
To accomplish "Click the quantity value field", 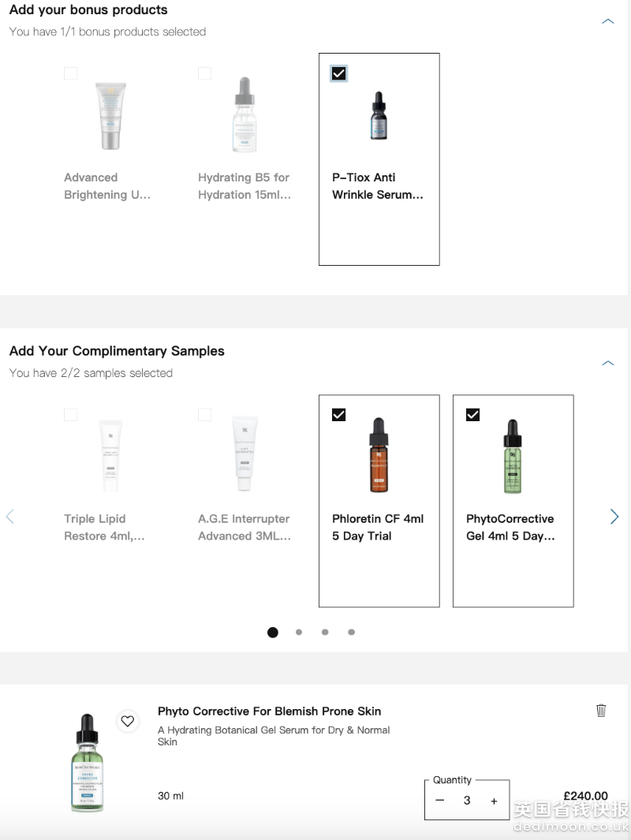I will click(x=467, y=801).
